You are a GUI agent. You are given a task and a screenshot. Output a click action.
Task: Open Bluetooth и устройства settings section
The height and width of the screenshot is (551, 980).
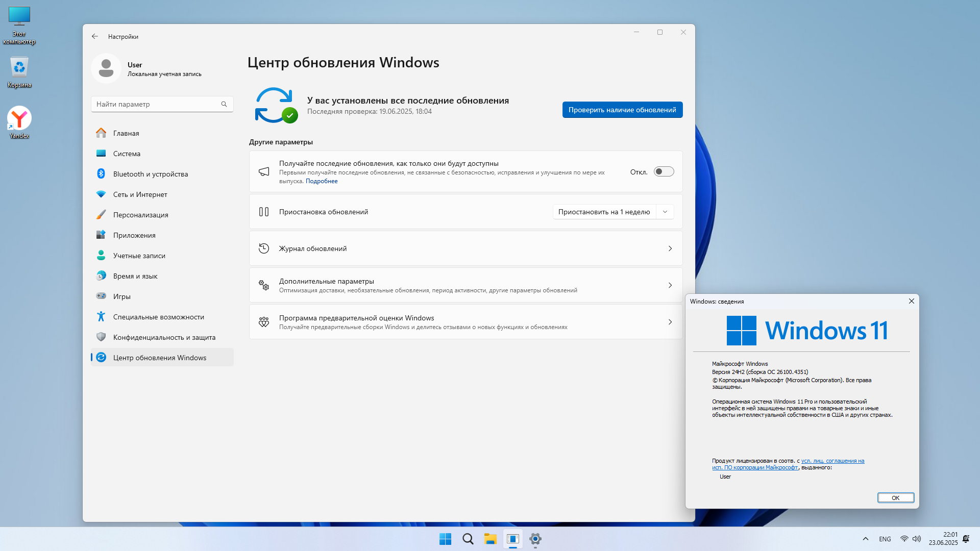tap(150, 174)
